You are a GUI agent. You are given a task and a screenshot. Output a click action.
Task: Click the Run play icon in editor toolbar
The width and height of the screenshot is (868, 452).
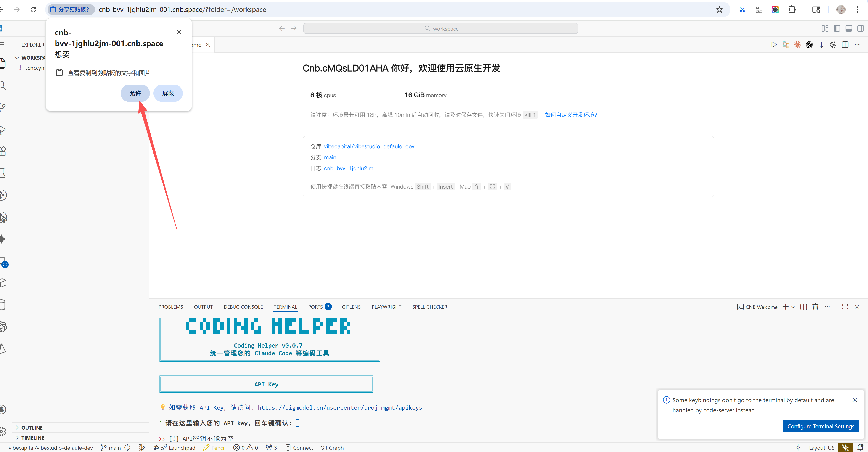click(x=774, y=45)
